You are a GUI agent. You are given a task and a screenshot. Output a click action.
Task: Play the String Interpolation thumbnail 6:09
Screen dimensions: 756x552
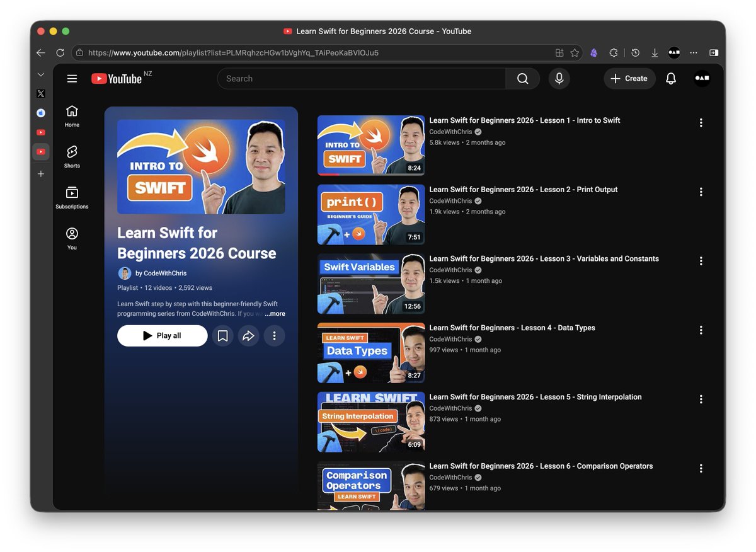[x=371, y=422]
